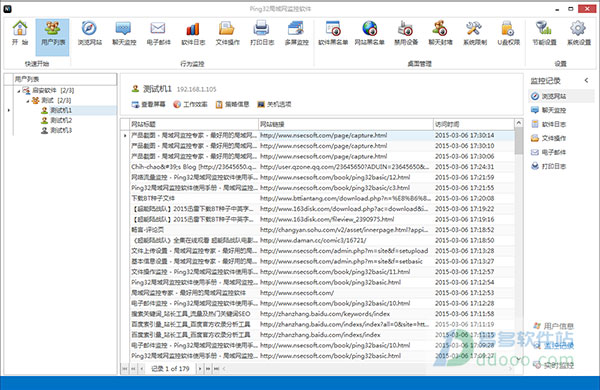Open 系统设置 gear icon in ribbon
The height and width of the screenshot is (390, 600).
579,33
